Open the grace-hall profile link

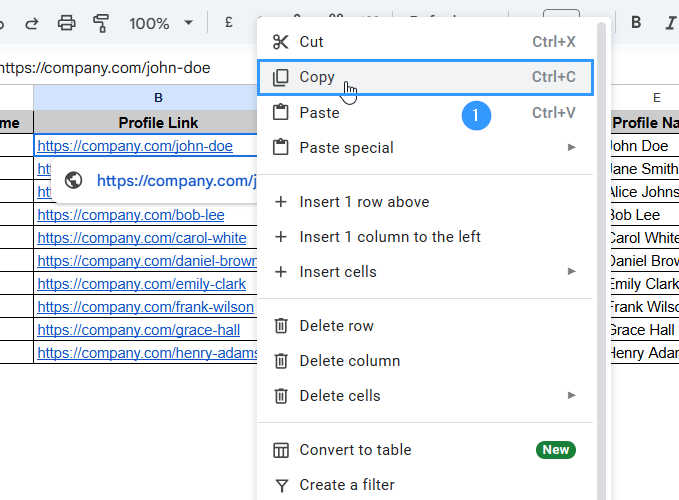[139, 330]
